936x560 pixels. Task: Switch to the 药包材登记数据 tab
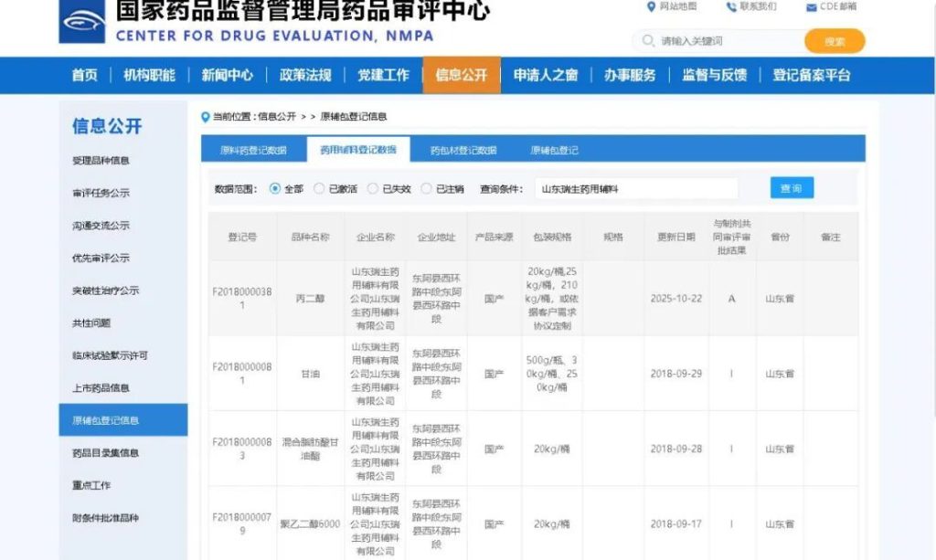[463, 150]
